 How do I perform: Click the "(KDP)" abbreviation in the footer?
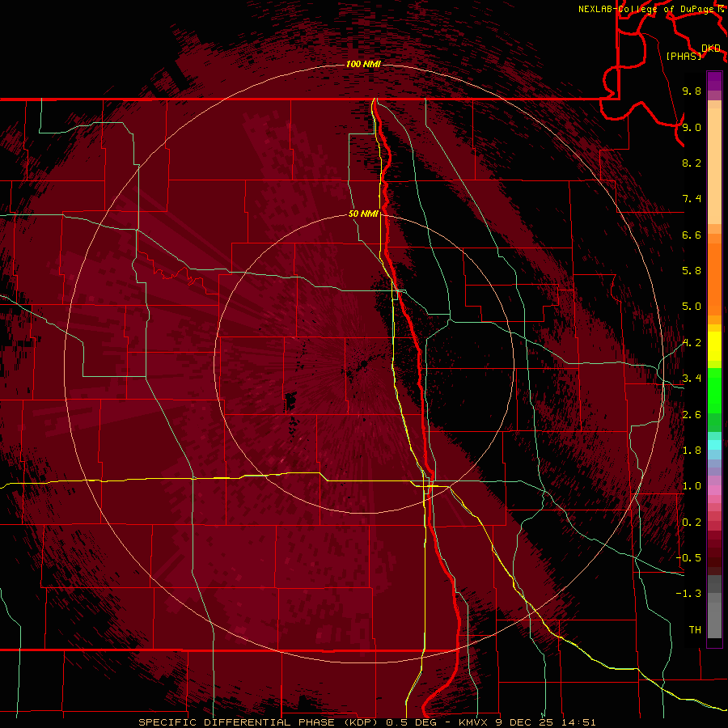tap(361, 722)
